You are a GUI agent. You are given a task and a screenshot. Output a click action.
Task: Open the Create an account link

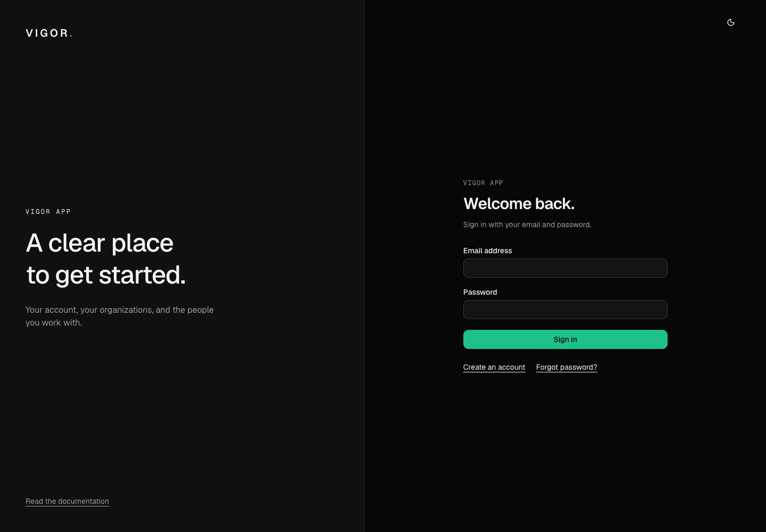coord(494,367)
